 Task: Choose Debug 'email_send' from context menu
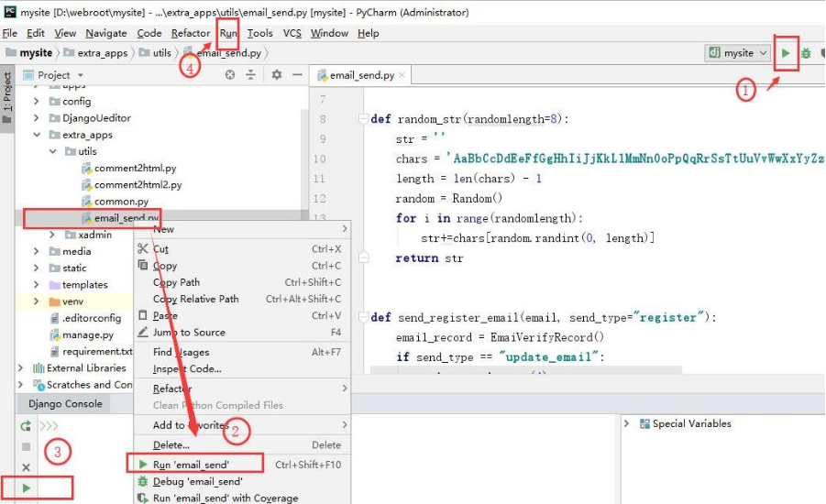pyautogui.click(x=242, y=481)
